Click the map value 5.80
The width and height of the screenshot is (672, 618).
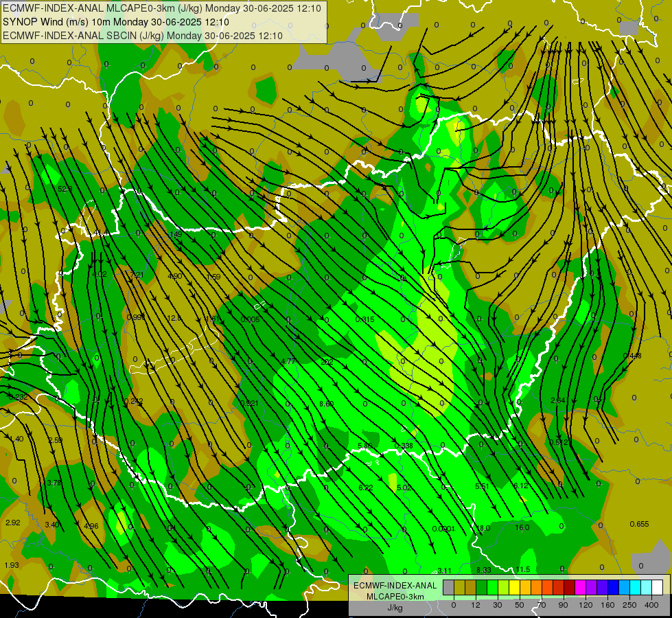(x=364, y=446)
